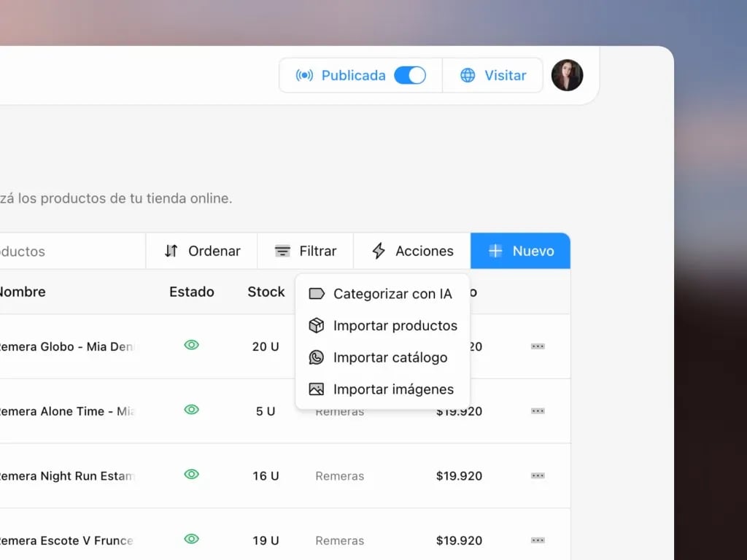
Task: Open the Visitar store link
Action: [492, 75]
